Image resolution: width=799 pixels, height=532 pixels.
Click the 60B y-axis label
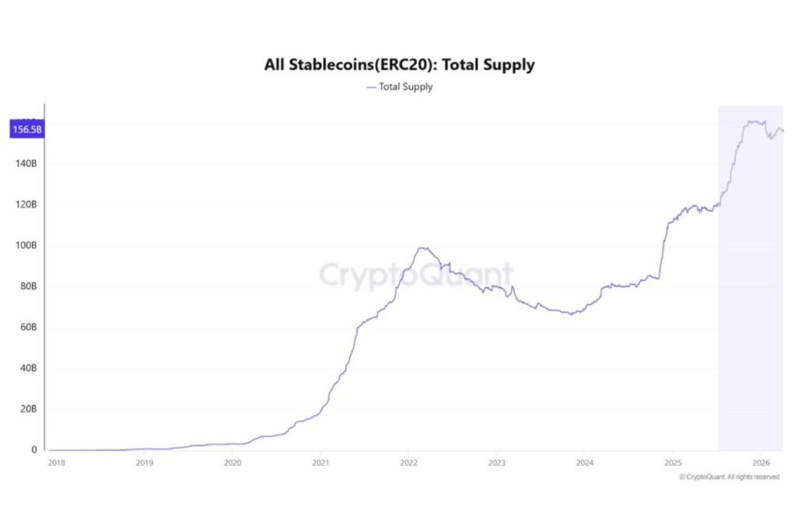[x=26, y=328]
